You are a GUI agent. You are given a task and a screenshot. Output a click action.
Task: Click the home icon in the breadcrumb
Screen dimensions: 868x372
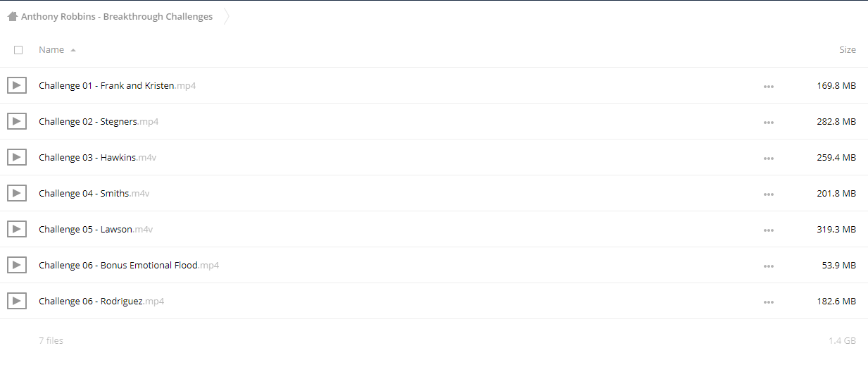(13, 16)
